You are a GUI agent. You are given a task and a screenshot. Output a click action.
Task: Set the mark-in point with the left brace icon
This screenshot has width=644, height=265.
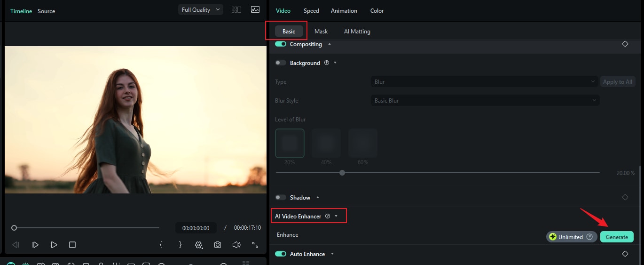161,245
